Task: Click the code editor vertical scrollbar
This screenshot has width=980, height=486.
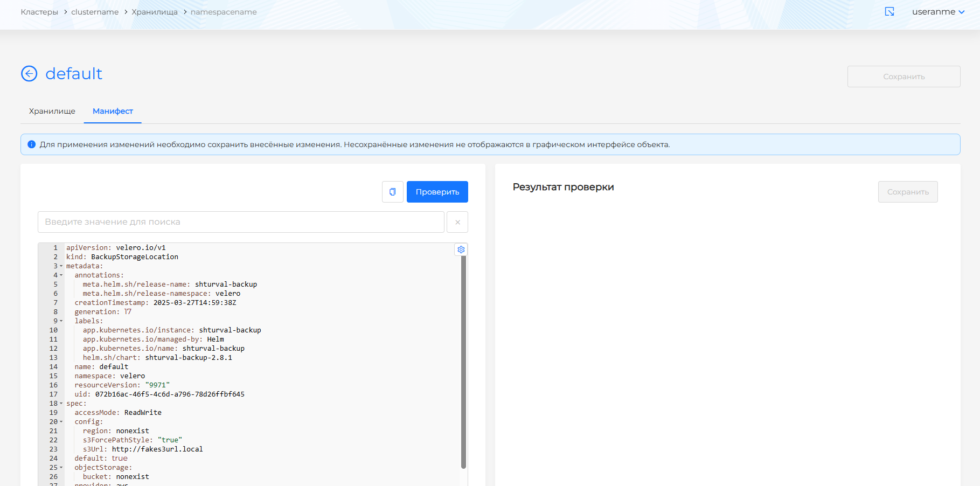Action: 463,361
